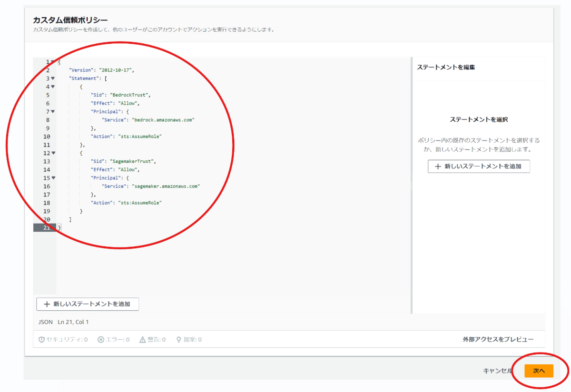Click the "2012-10-17" version value
This screenshot has height=392, width=571.
[x=117, y=70]
